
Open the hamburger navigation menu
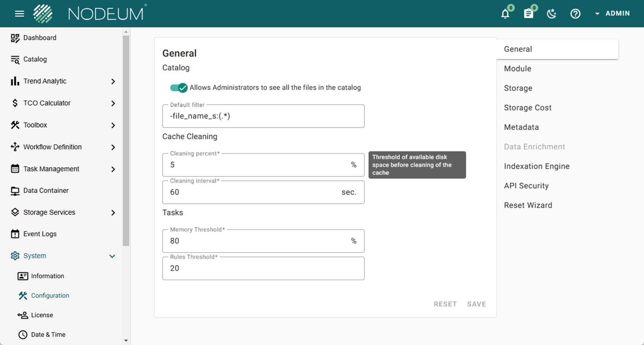coord(19,14)
